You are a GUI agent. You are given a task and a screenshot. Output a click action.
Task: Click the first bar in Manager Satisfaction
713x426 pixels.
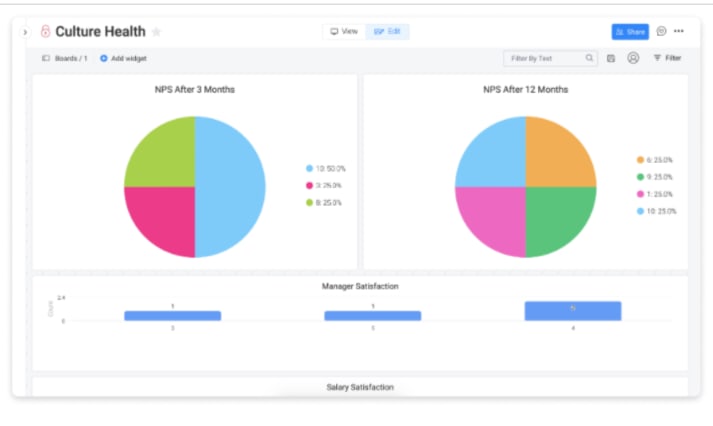tap(173, 316)
